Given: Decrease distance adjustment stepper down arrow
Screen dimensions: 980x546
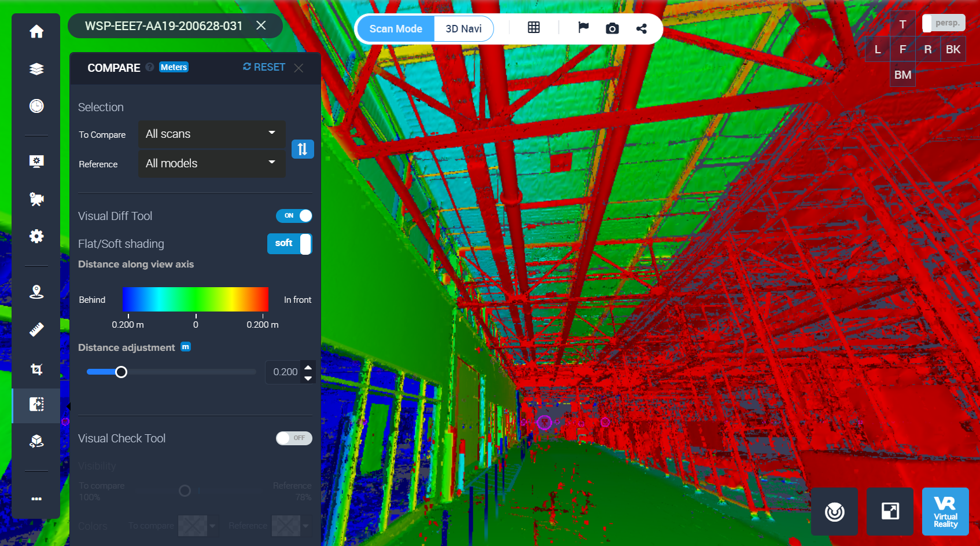Looking at the screenshot, I should [308, 378].
